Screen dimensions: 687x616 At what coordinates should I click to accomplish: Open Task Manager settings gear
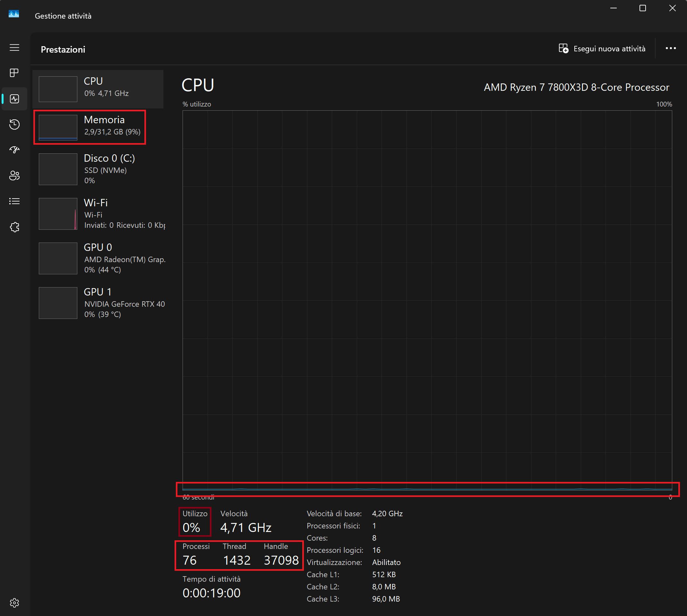coord(14,603)
